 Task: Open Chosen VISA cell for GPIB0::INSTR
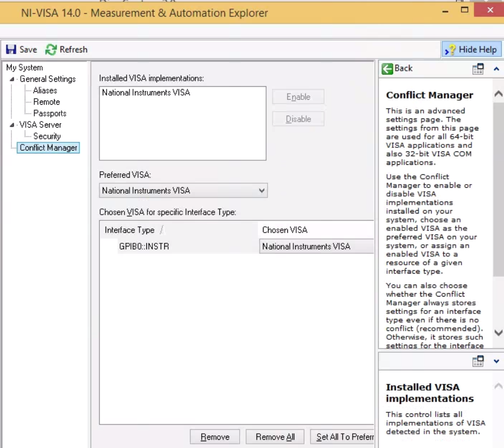pyautogui.click(x=317, y=246)
